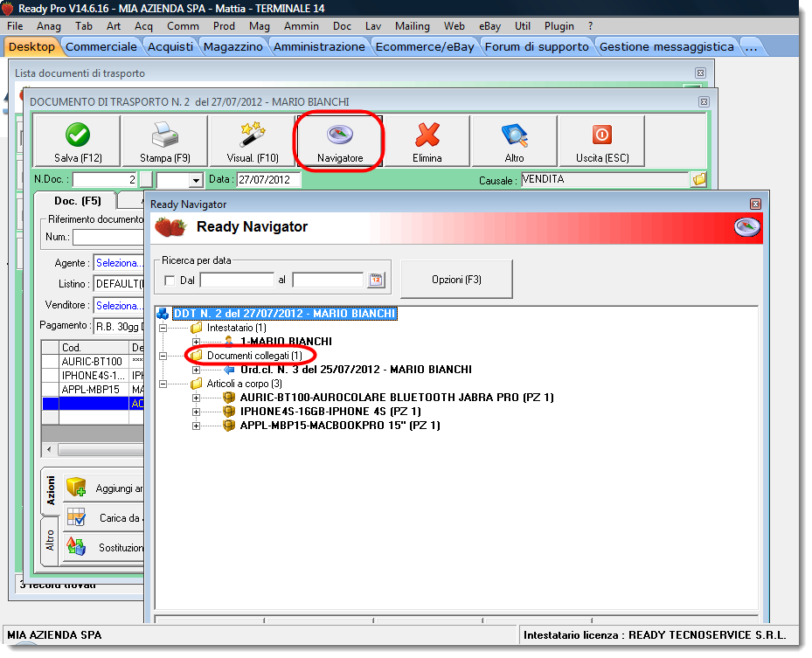
Task: Select the Intestatario folder icon
Action: [x=197, y=328]
